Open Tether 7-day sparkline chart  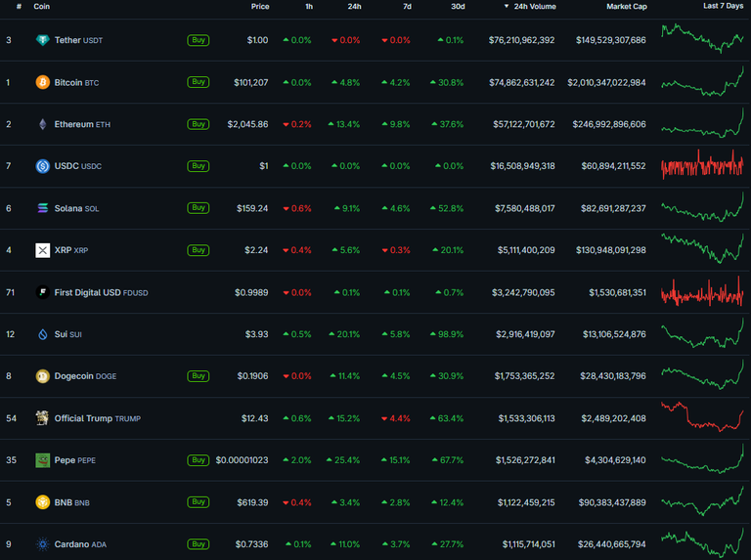[x=702, y=38]
